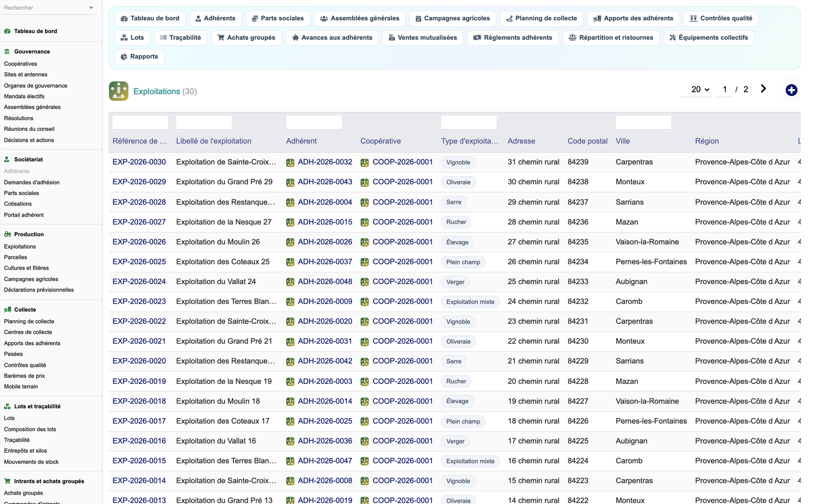
Task: Click Intrants et achats groupés cart icon
Action: [x=7, y=481]
